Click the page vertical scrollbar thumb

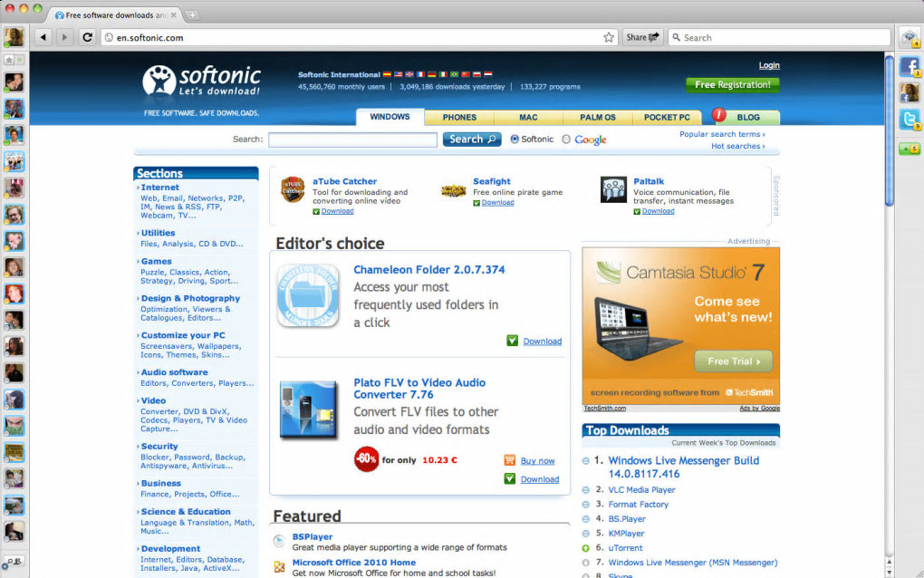[890, 130]
